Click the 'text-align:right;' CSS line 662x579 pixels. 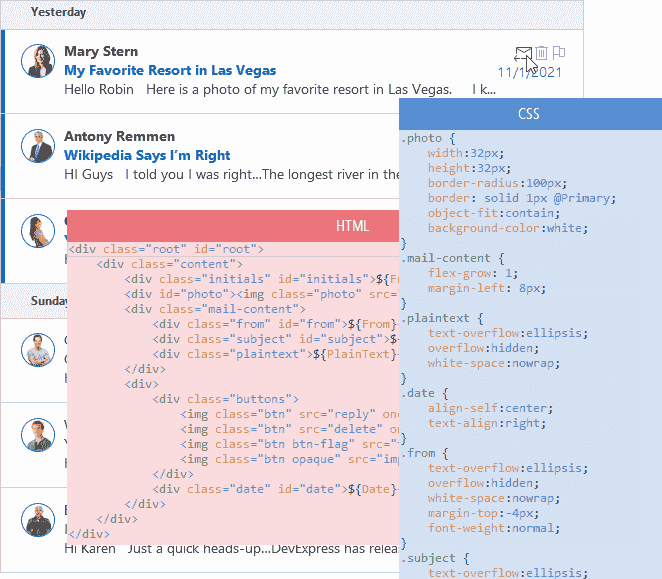(x=487, y=423)
